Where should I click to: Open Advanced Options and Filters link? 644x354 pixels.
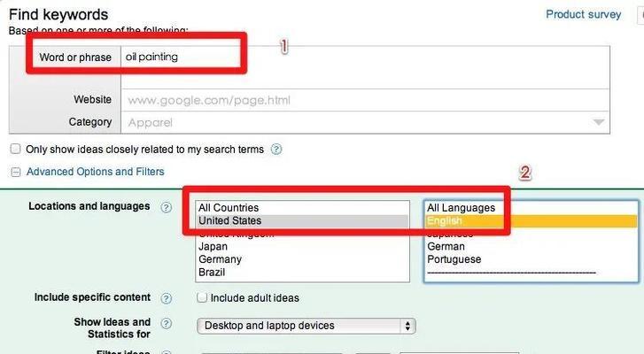96,172
